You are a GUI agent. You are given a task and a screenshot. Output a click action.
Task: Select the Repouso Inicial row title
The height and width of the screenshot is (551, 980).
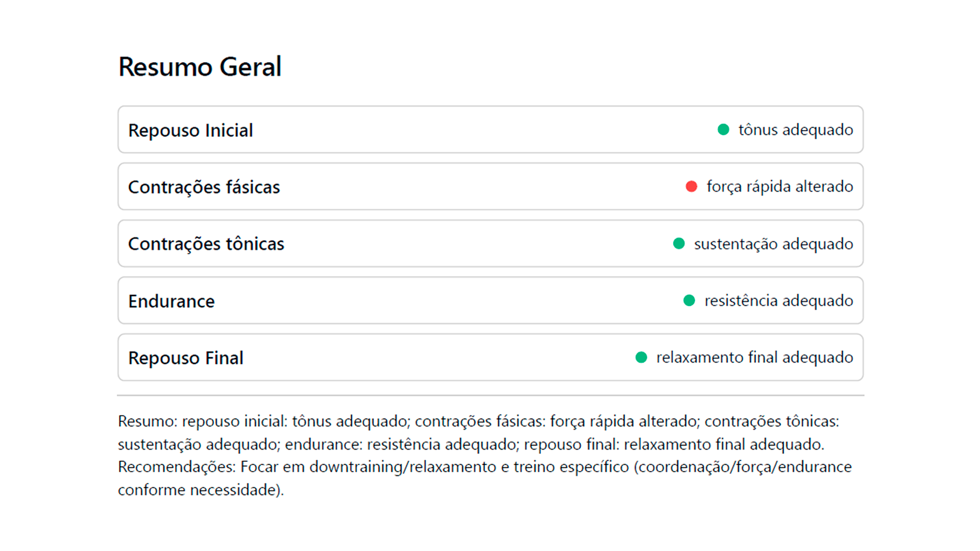[x=190, y=131]
